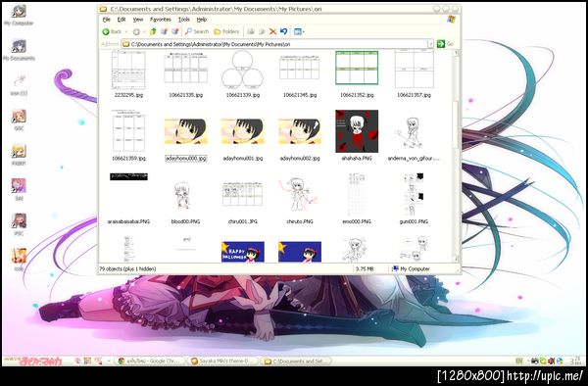Switch to the Sayaka Miki's theme taskbar button
The height and width of the screenshot is (386, 588).
(222, 361)
